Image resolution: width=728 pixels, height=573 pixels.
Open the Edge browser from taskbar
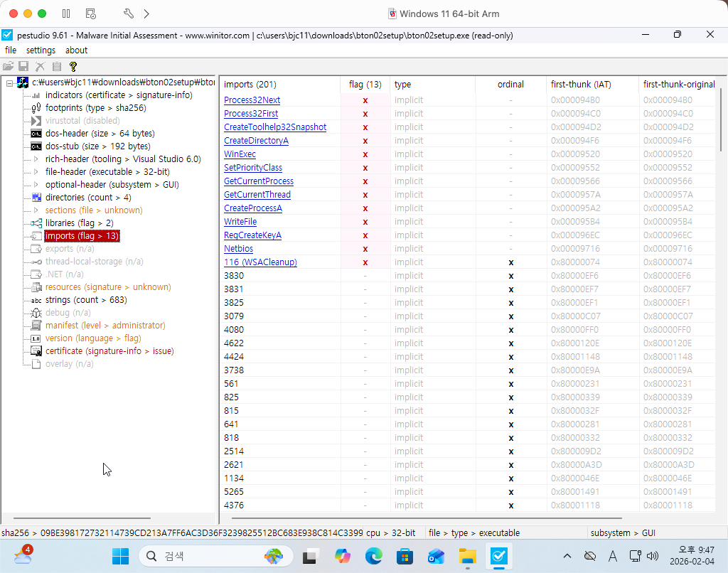click(374, 556)
